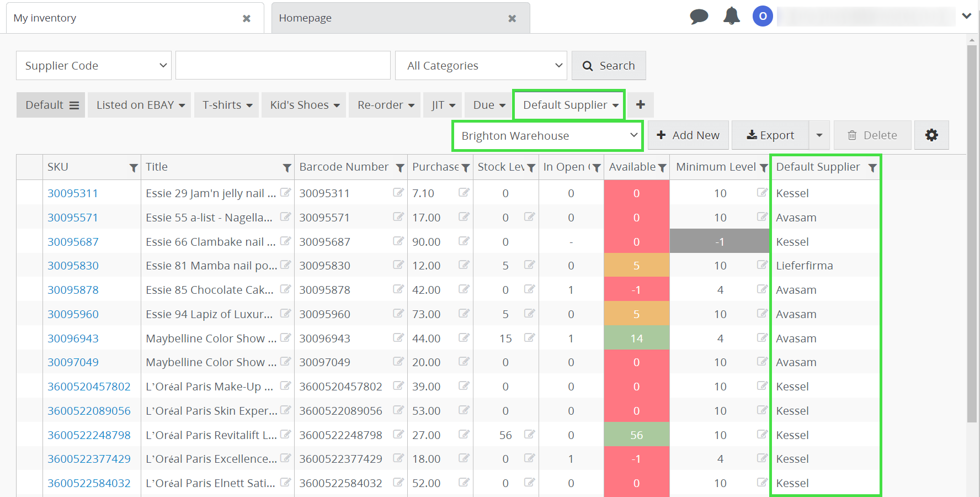Open grid settings gear icon
The height and width of the screenshot is (497, 980).
pos(931,135)
